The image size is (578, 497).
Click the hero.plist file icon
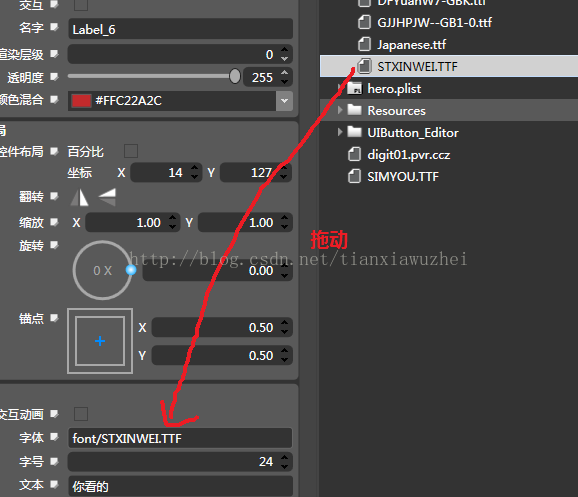click(x=355, y=88)
